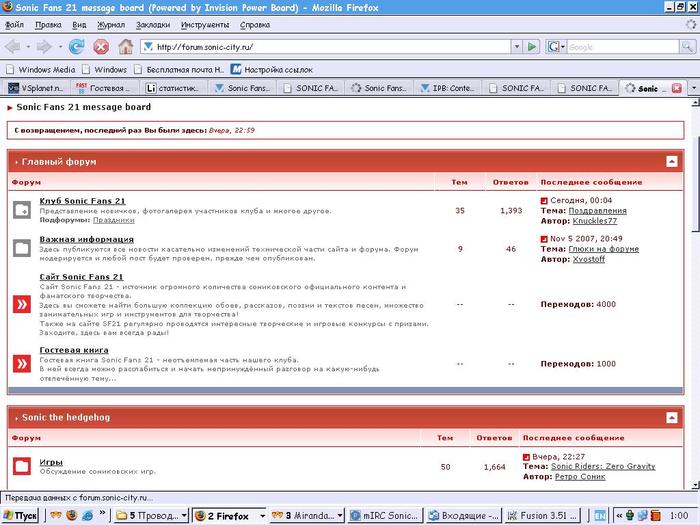Screen dimensions: 700x525
Task: Open the Sonic Riders: Zero Gravity topic
Action: 603,467
